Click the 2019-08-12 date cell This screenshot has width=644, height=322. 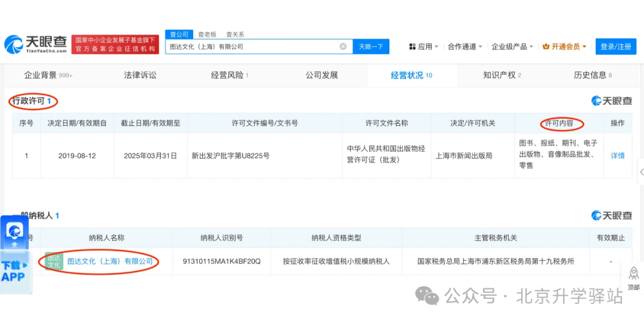pos(77,156)
